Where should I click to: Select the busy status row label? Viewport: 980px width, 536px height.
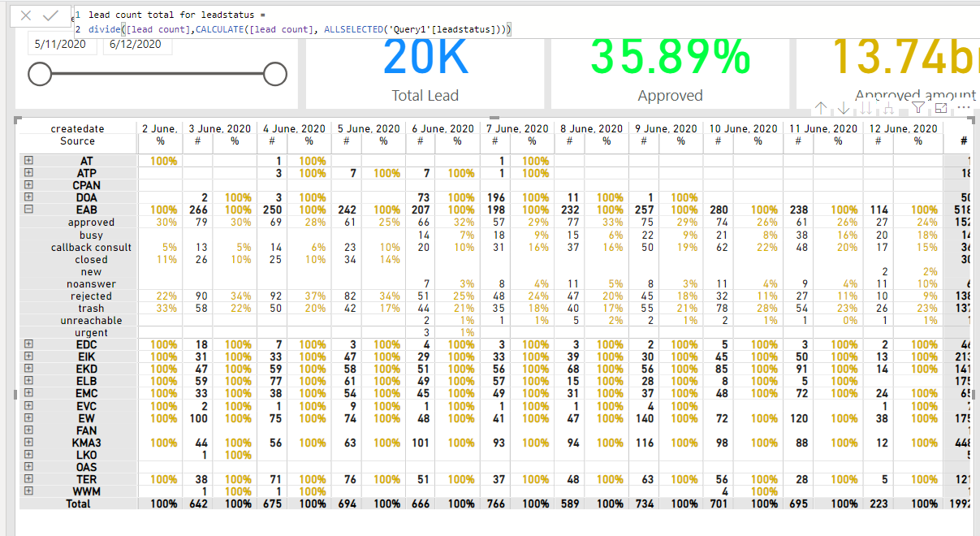coord(91,235)
